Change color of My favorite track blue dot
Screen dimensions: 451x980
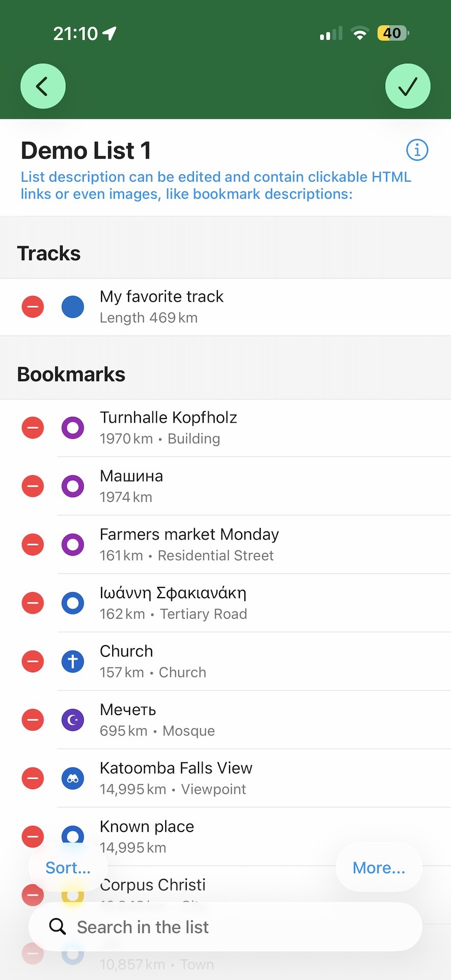click(72, 307)
